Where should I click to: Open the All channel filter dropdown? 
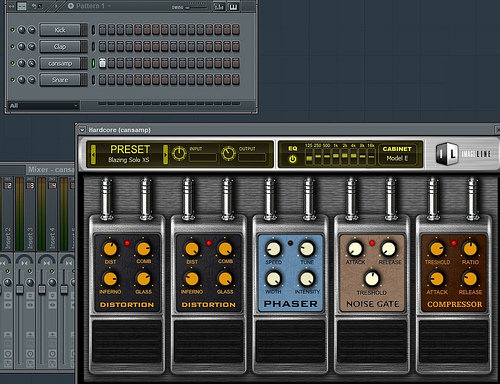[43, 106]
